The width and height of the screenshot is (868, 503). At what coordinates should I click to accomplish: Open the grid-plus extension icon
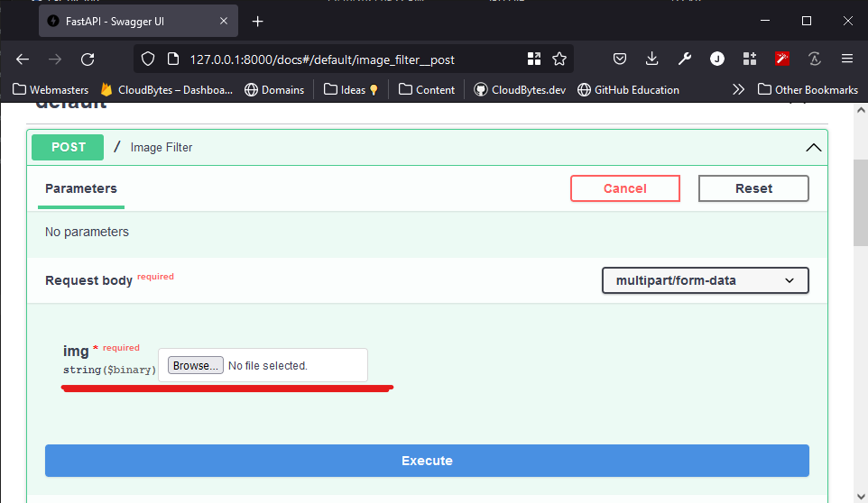coord(750,59)
